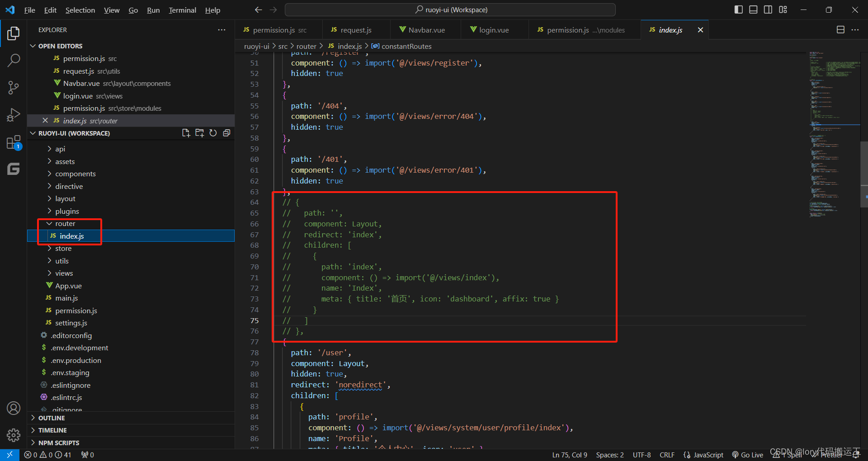Start Go Live server
This screenshot has height=461, width=868.
tap(748, 455)
